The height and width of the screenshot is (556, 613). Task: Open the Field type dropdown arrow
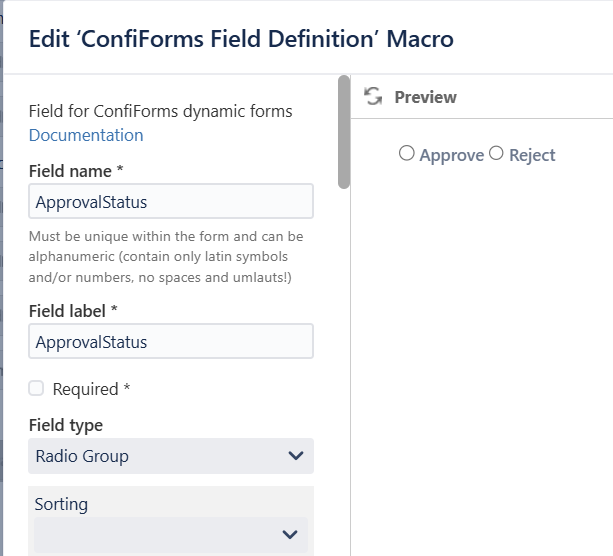coord(295,456)
